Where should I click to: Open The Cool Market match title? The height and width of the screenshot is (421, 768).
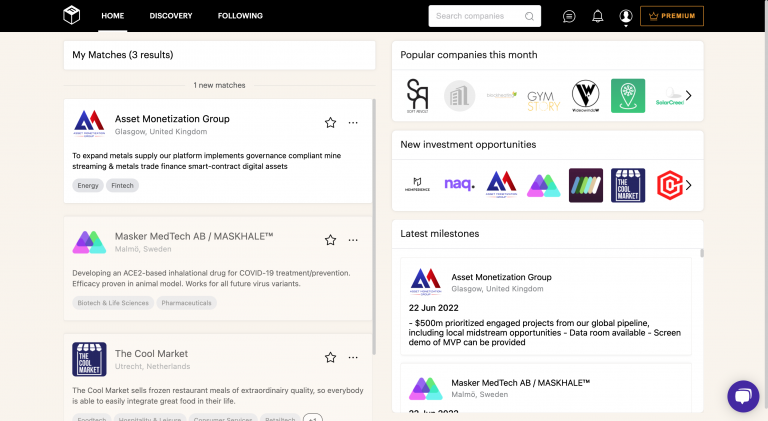click(x=151, y=353)
